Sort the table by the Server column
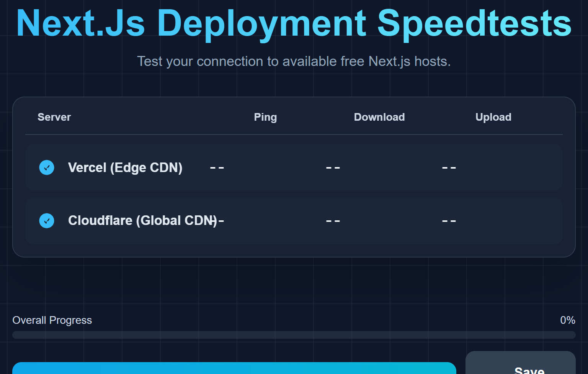Viewport: 588px width, 374px height. click(x=54, y=117)
